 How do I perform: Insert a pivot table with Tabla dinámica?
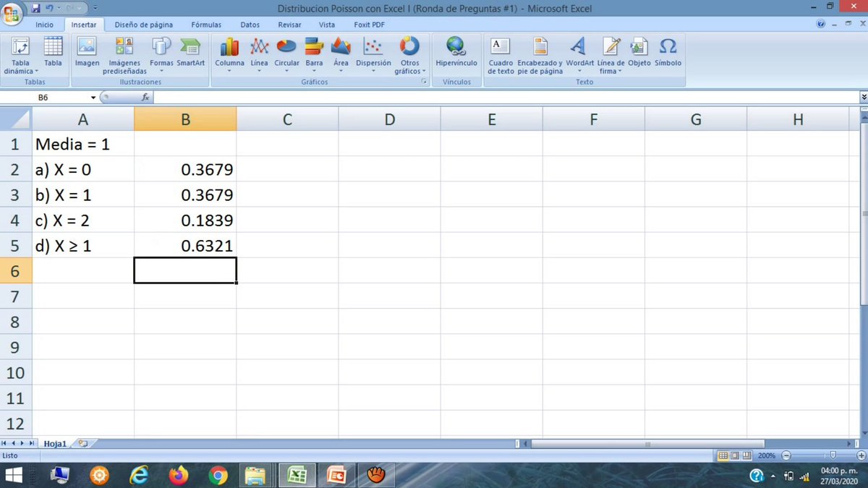[x=20, y=54]
